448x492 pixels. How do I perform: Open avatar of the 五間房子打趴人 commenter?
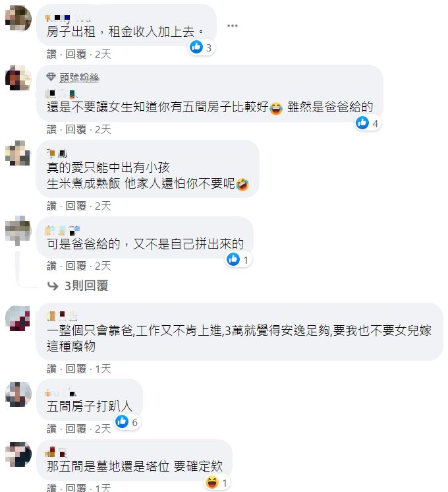[18, 394]
